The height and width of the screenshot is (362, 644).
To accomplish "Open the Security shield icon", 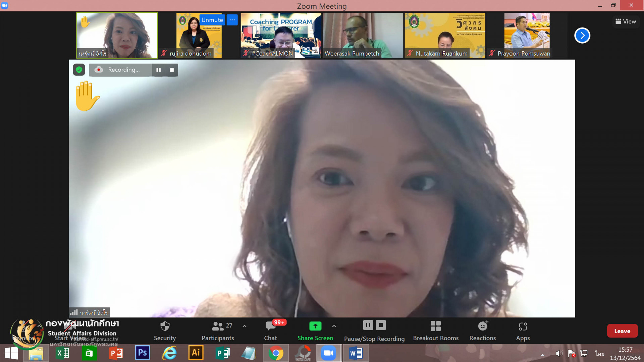I will [165, 326].
